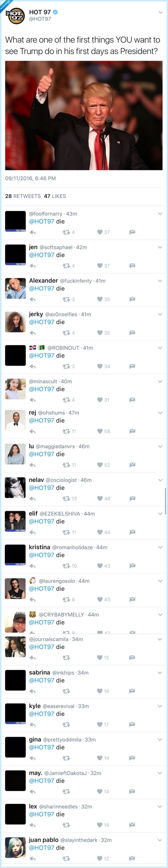168x868 pixels.
Task: Open the Trump thumbs-up photo
Action: point(84,115)
